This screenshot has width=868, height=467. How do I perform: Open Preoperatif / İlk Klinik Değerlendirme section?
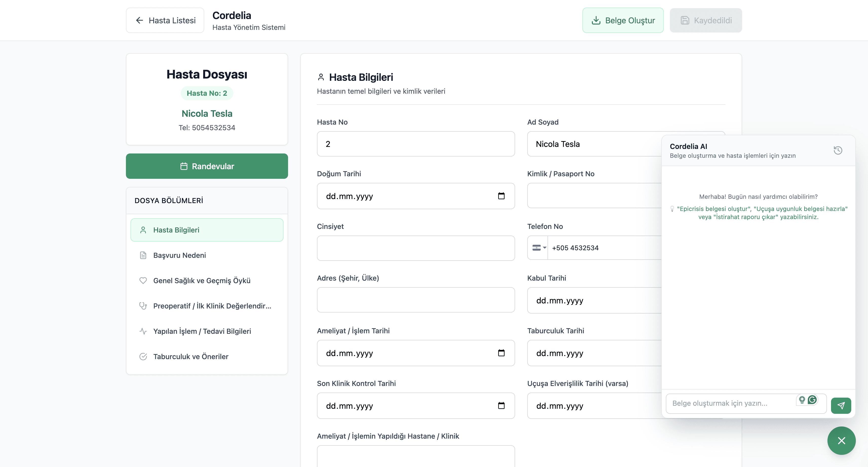coord(212,306)
